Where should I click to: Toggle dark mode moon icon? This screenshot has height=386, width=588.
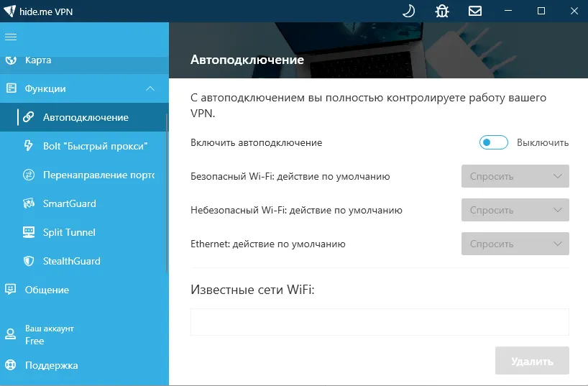pos(408,12)
